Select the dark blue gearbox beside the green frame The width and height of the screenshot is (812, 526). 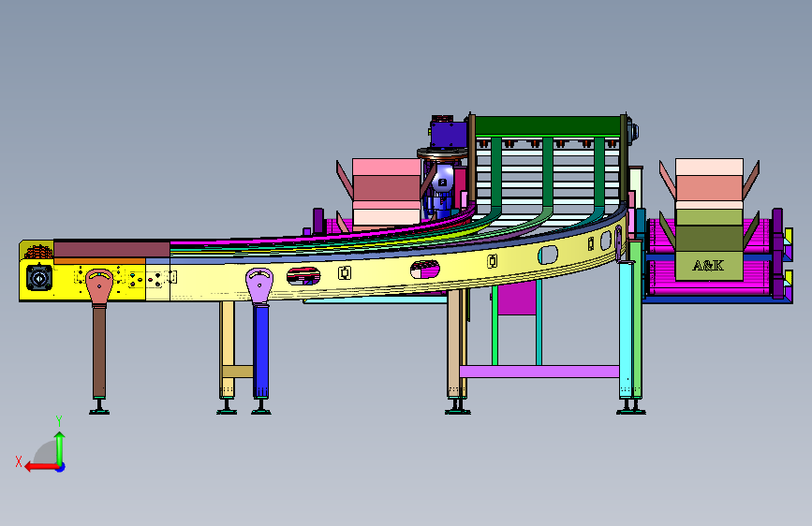(x=449, y=134)
